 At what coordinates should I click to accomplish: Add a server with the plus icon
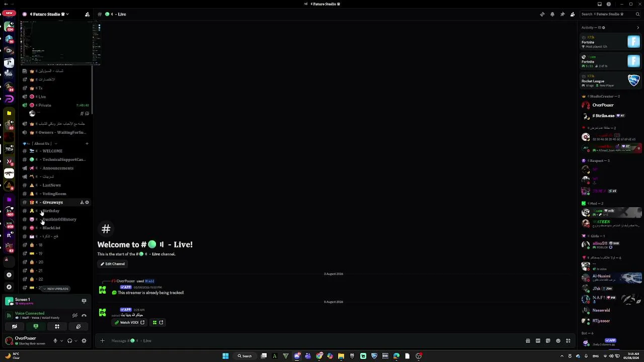click(9, 275)
